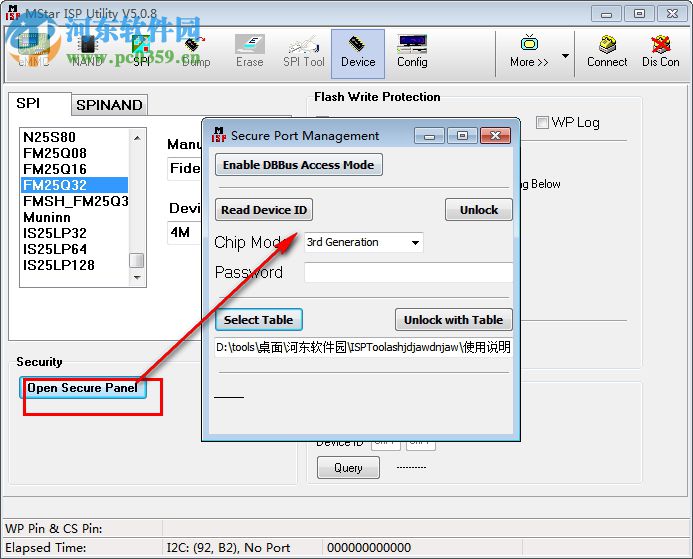Click the Open Secure Panel button
Screen dimensions: 693x559
[83, 388]
